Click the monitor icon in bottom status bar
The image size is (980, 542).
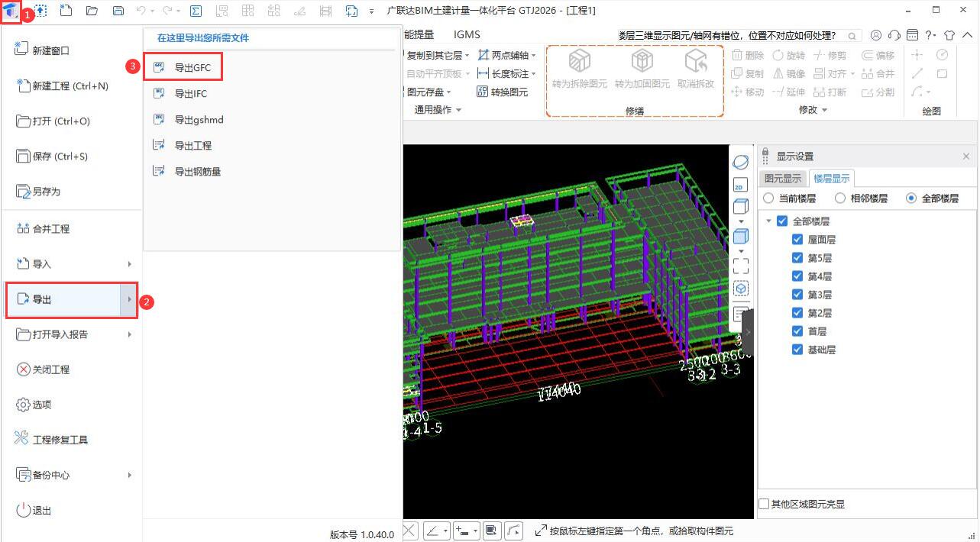[x=491, y=531]
